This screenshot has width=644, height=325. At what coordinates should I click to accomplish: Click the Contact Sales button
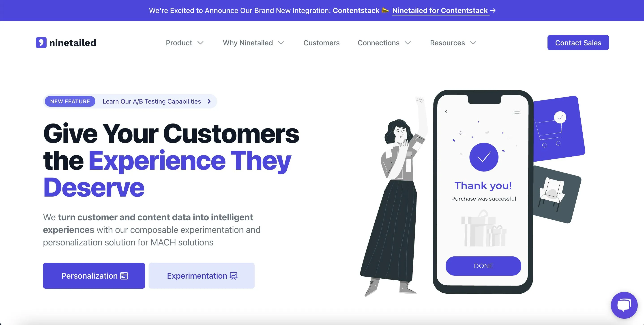[578, 43]
